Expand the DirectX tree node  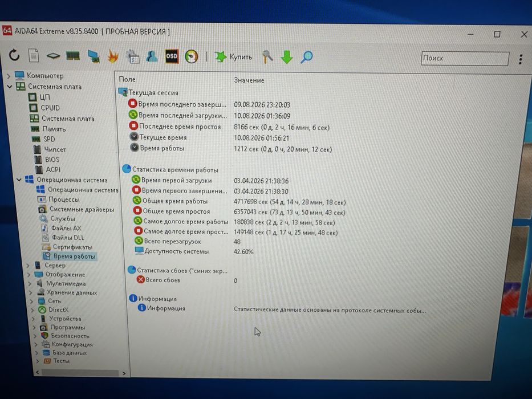pyautogui.click(x=33, y=310)
